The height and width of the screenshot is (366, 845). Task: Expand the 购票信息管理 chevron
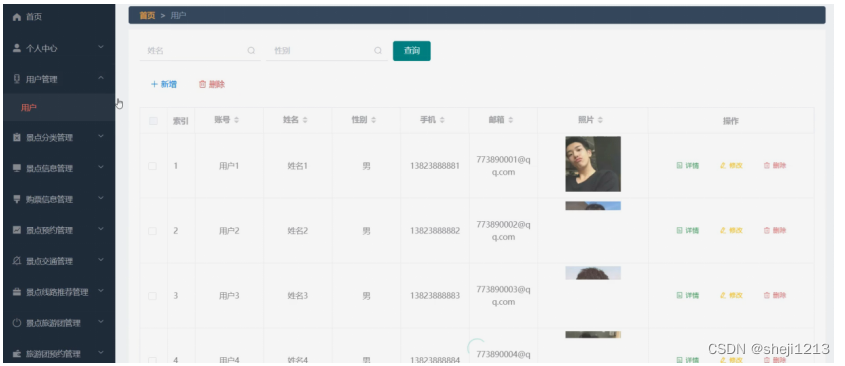click(101, 198)
